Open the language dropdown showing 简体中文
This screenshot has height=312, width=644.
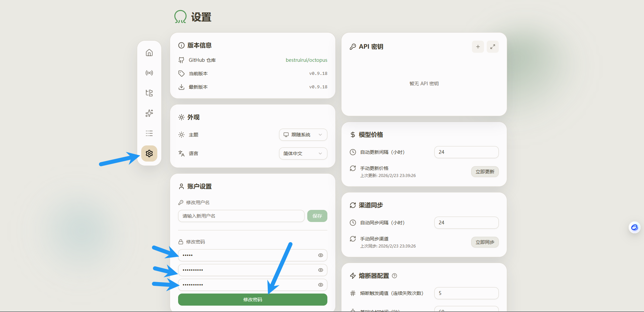pos(303,153)
